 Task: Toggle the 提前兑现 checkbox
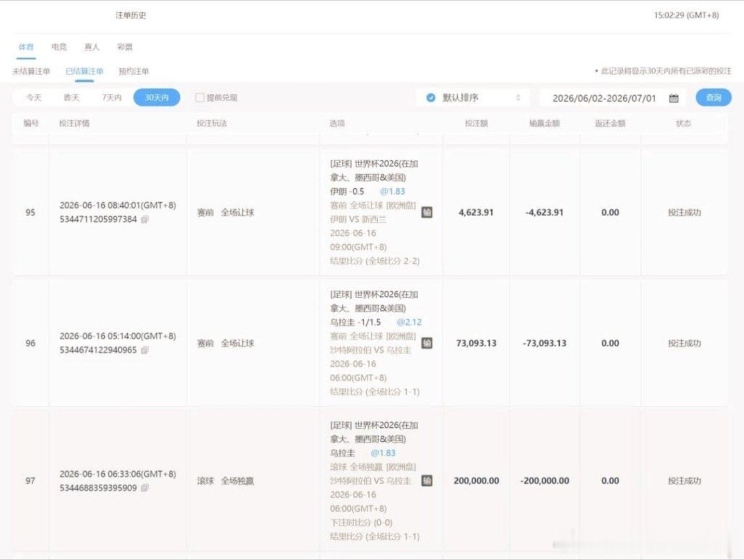point(200,97)
